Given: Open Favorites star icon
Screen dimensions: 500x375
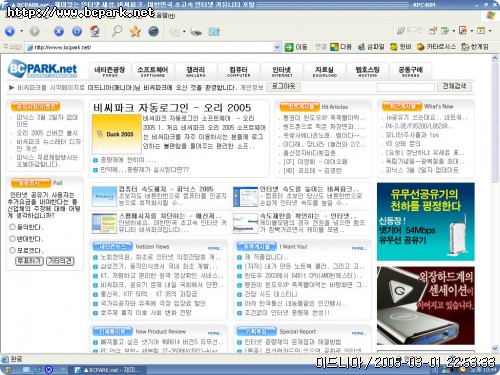Looking at the screenshot, I should pyautogui.click(x=135, y=31).
